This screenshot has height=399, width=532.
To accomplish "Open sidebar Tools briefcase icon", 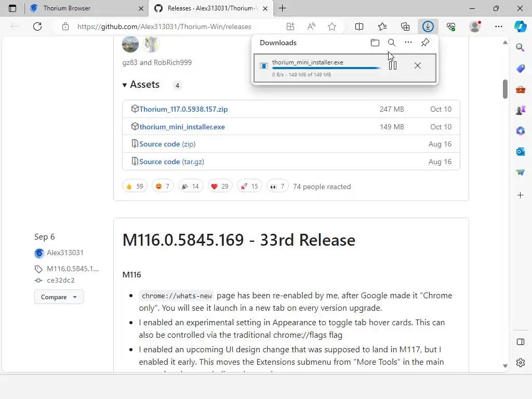I will [520, 89].
